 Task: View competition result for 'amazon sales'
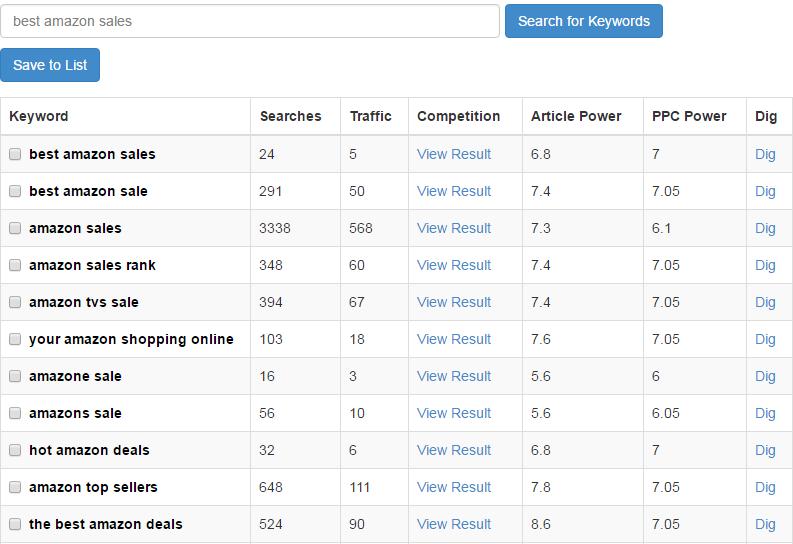454,228
